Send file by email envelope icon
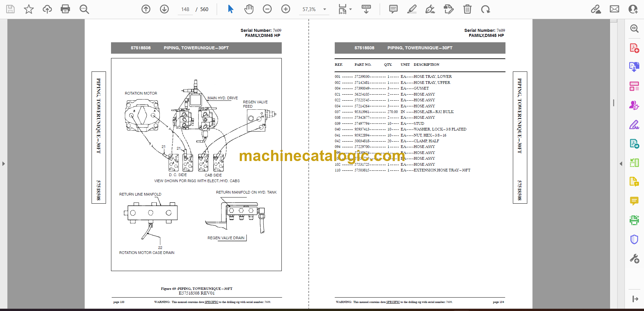644x311 pixels. (x=614, y=9)
